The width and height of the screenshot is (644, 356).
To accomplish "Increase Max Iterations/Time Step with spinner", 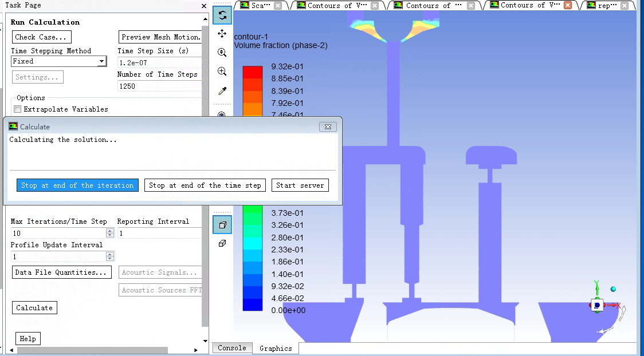I will (110, 231).
